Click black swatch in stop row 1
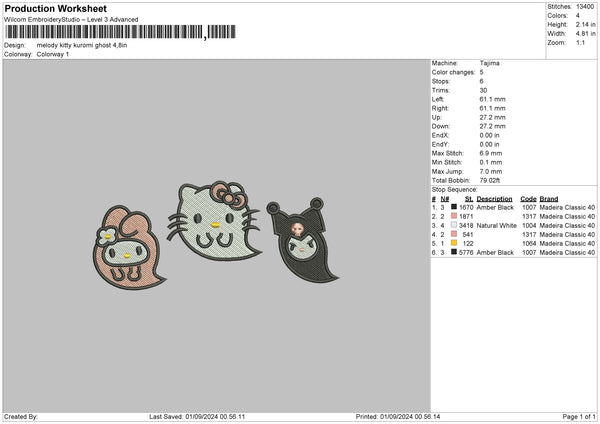 [454, 207]
